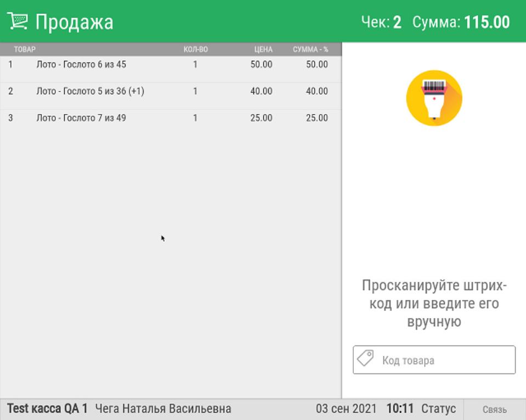The width and height of the screenshot is (526, 420).
Task: Click quantity 1 of Гослото 5 из 36
Action: pos(195,91)
